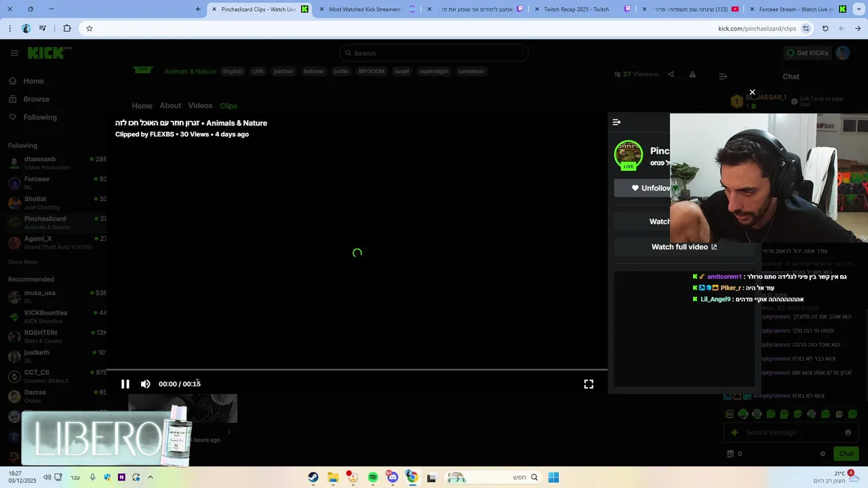
Task: Open browser extensions puzzle icon
Action: pyautogui.click(x=66, y=28)
